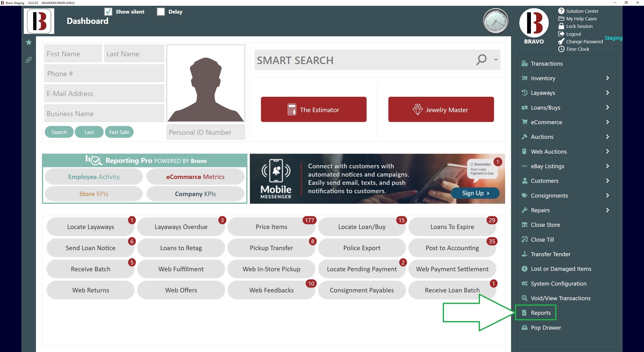Click the Pop Drawer icon
The width and height of the screenshot is (644, 352).
(525, 327)
